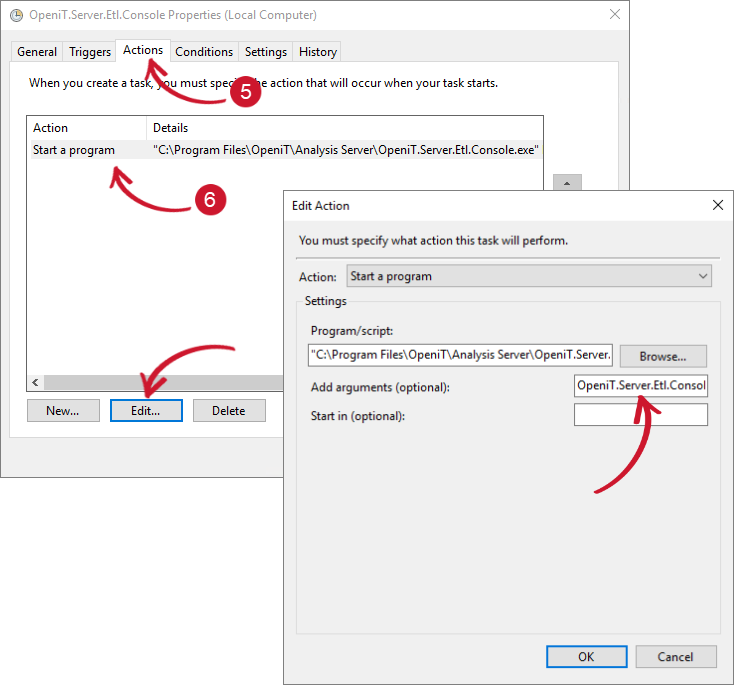
Task: Click the New... button
Action: point(63,411)
